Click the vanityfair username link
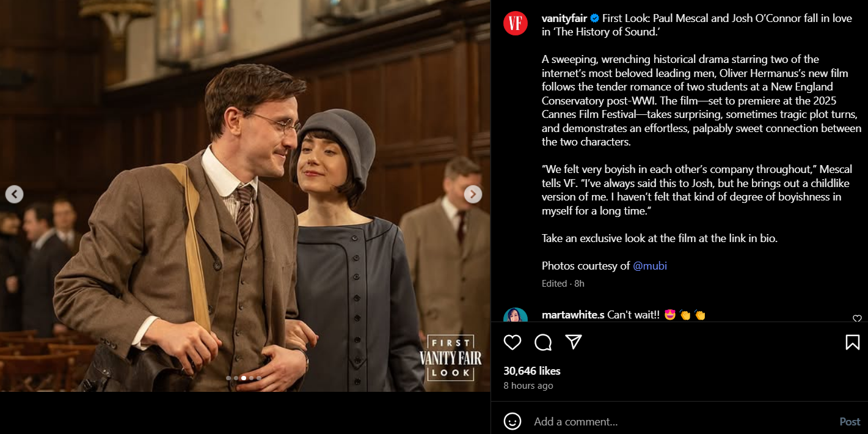This screenshot has width=868, height=434. 564,18
